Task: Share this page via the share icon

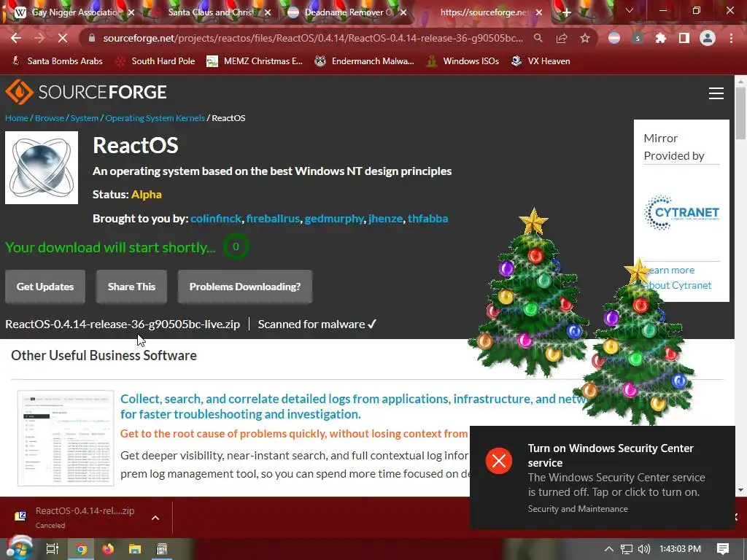Action: tap(562, 38)
